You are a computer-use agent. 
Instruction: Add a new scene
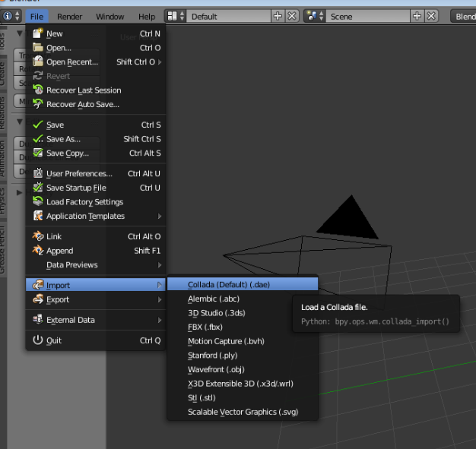pos(417,16)
